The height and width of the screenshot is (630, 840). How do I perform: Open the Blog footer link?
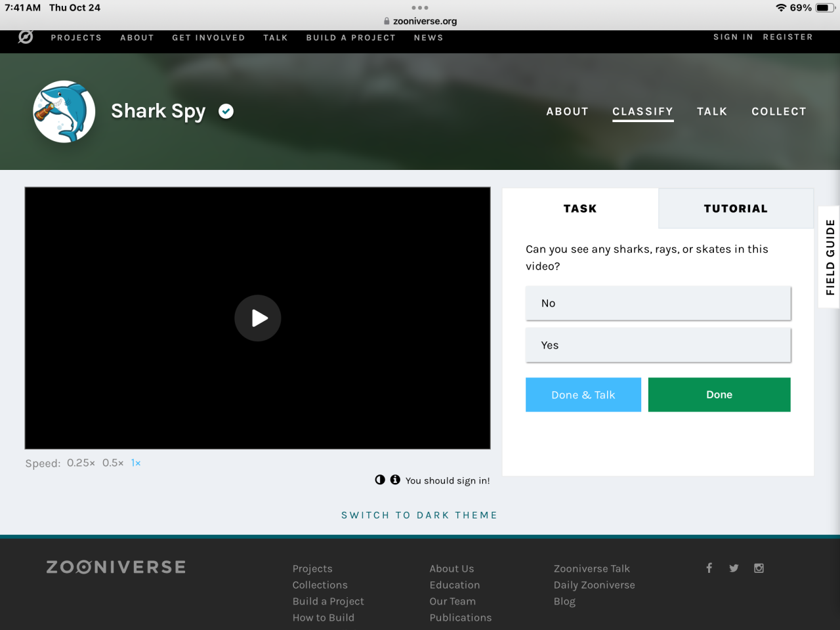pyautogui.click(x=564, y=601)
